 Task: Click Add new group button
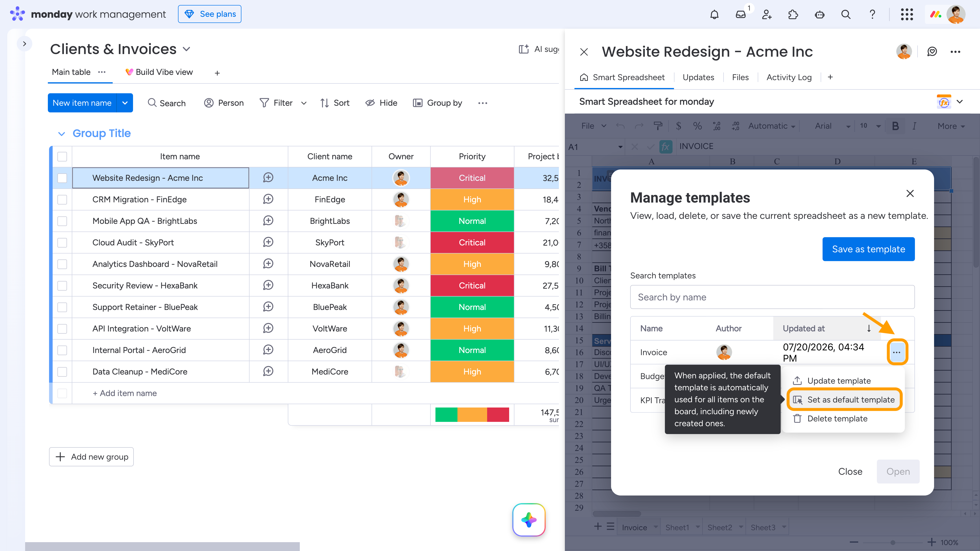tap(91, 457)
